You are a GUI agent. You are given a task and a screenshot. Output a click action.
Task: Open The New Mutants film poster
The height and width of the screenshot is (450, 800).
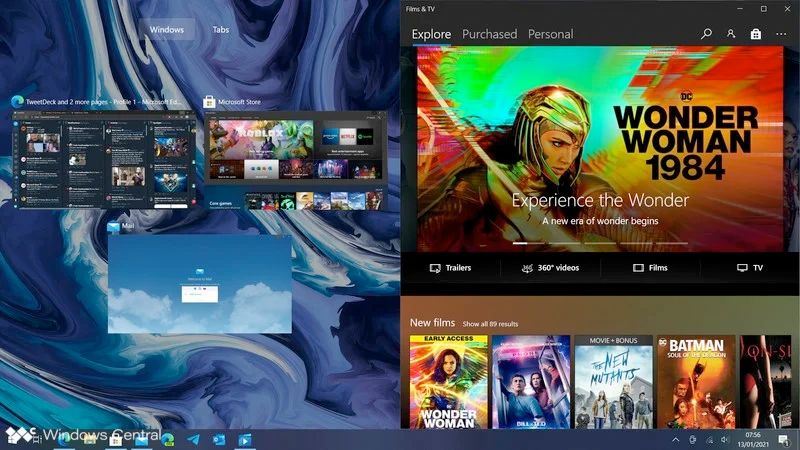tap(612, 382)
